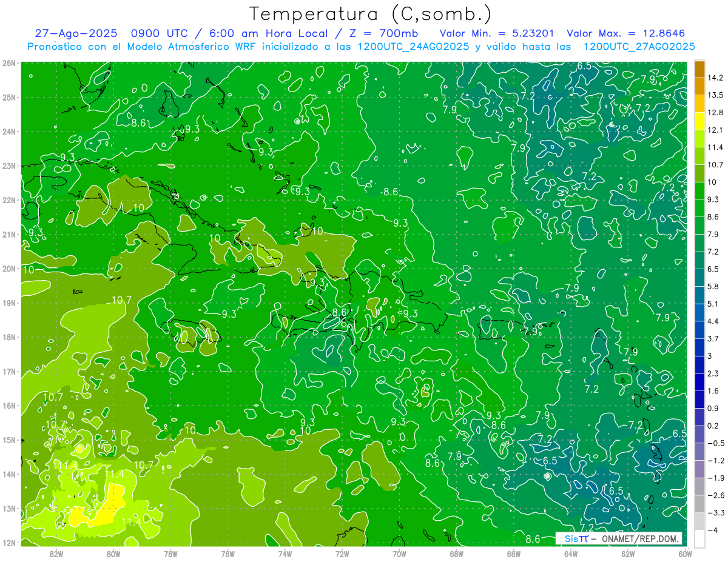
Task: Click the 16N latitude axis label
Action: pyautogui.click(x=9, y=406)
